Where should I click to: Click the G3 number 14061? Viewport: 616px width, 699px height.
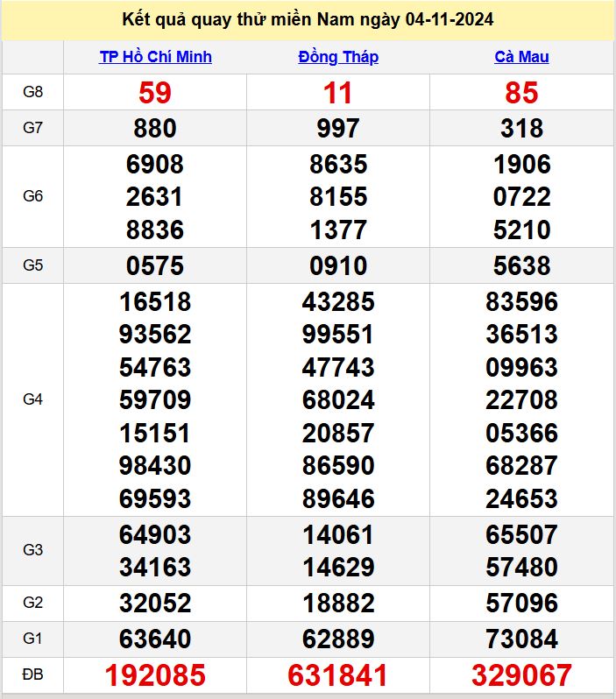pyautogui.click(x=338, y=534)
